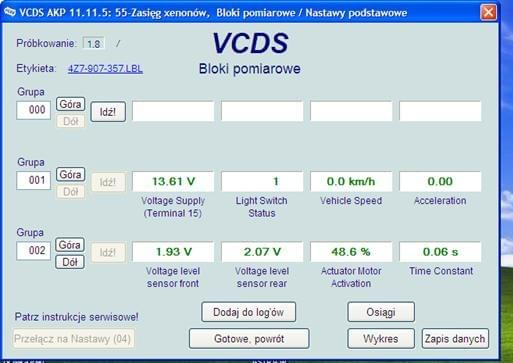
Task: Click the Voltage Supply (Terminal 15) label
Action: tap(173, 207)
